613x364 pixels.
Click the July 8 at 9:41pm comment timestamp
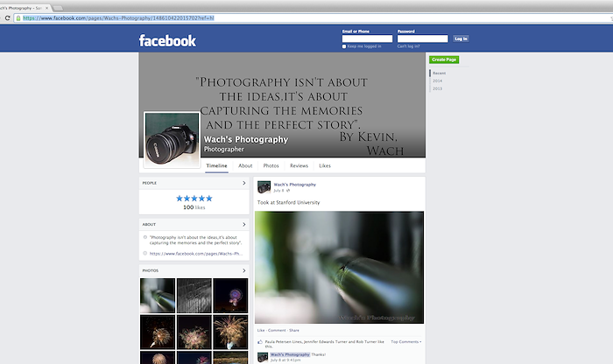pos(285,360)
